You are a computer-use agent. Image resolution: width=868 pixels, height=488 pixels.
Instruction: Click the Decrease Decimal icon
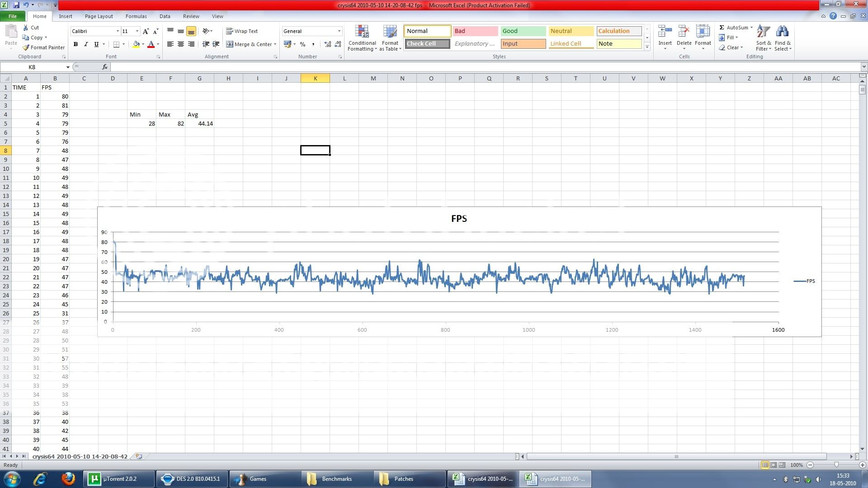338,44
